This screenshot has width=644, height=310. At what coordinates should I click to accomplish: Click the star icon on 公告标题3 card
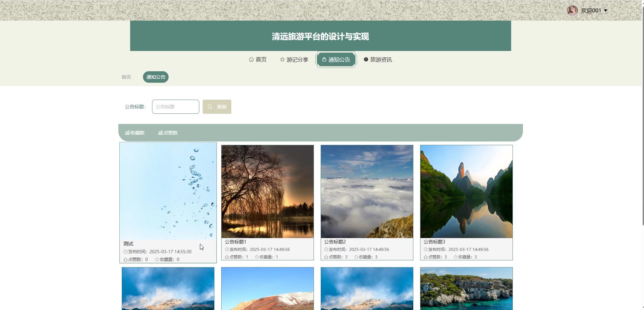click(456, 257)
